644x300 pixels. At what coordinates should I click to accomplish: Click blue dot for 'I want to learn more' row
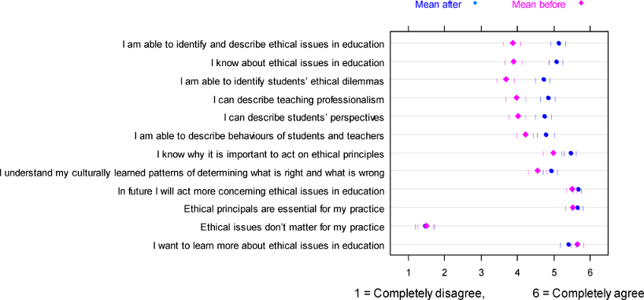pyautogui.click(x=568, y=245)
